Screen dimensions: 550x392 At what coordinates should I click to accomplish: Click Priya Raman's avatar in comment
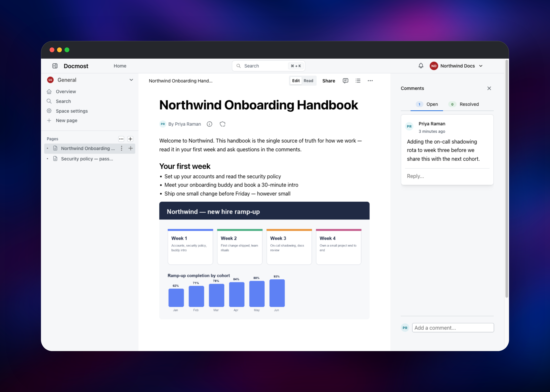pos(409,126)
